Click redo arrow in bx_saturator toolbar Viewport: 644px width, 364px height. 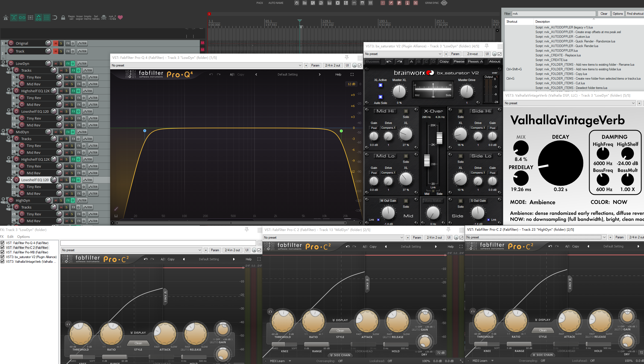(x=399, y=62)
